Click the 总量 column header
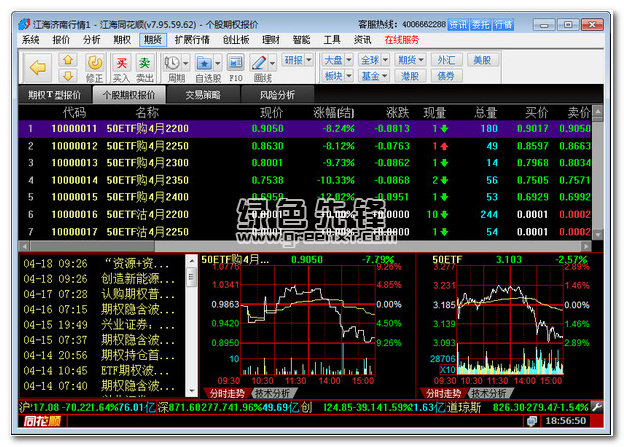The width and height of the screenshot is (624, 447). click(x=486, y=113)
